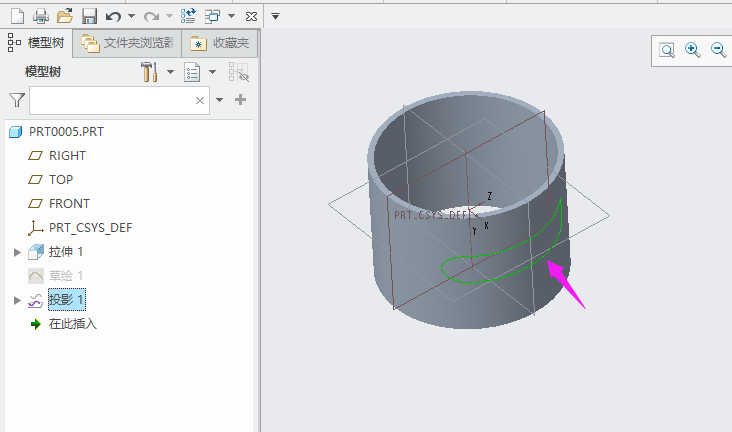Create a new file from the toolbar
Screen dimensions: 732x432
coord(17,16)
